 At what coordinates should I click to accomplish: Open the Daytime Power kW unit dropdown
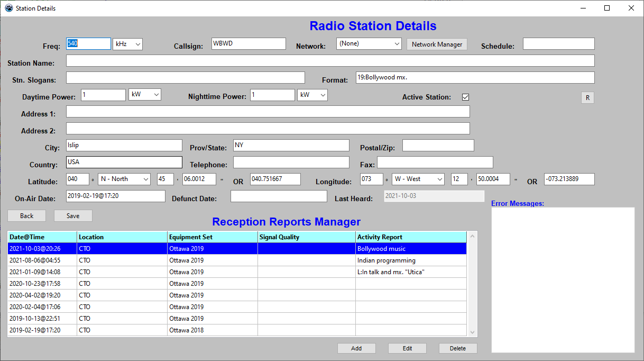[144, 95]
